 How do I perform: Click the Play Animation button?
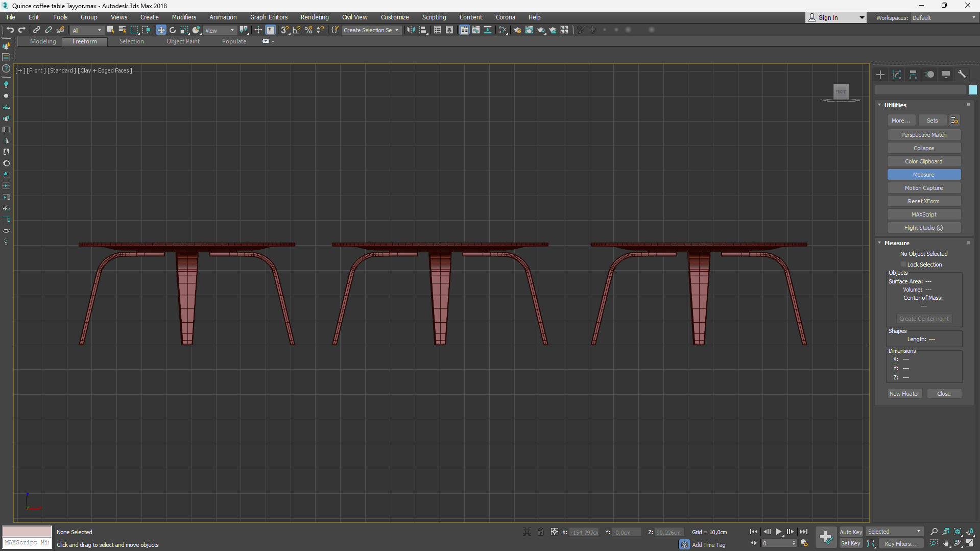click(778, 532)
